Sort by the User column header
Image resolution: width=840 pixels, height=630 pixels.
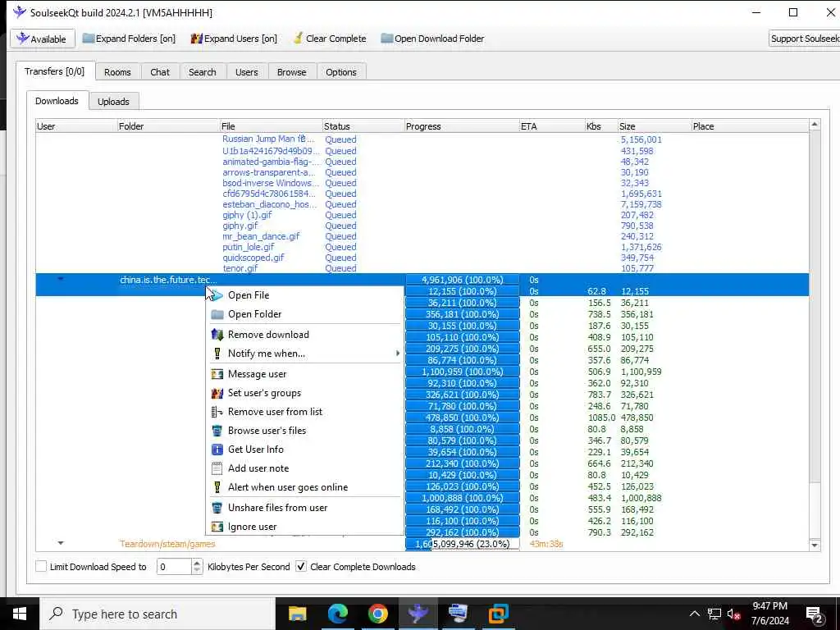coord(76,126)
